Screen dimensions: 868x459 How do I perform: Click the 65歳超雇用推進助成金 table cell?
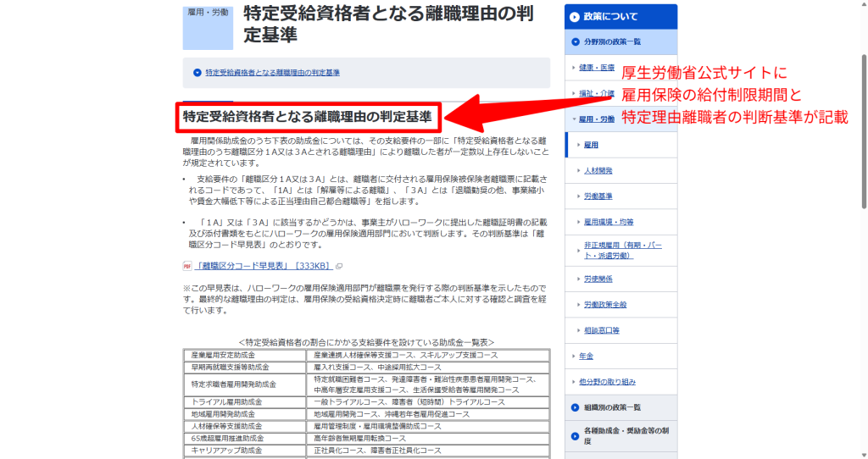coord(245,439)
